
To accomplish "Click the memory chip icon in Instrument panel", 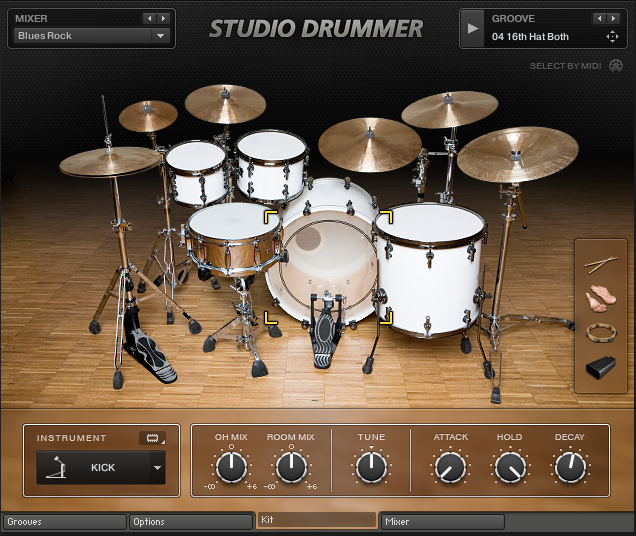I will tap(152, 438).
